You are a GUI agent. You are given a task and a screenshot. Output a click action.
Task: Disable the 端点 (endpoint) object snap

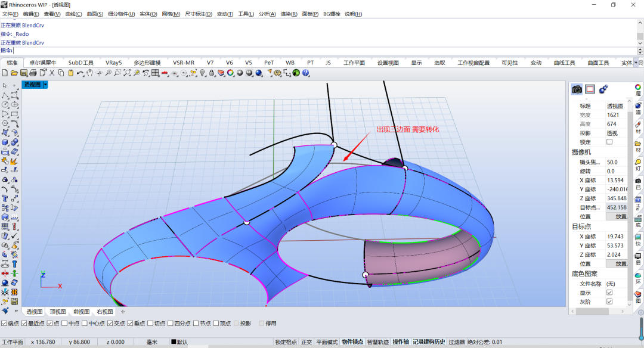pos(4,324)
